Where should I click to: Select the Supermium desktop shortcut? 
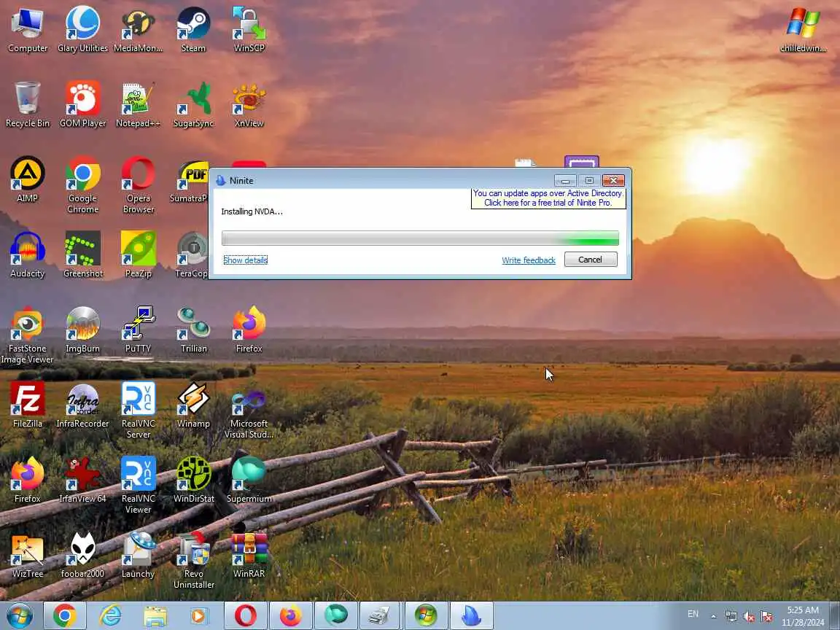249,480
